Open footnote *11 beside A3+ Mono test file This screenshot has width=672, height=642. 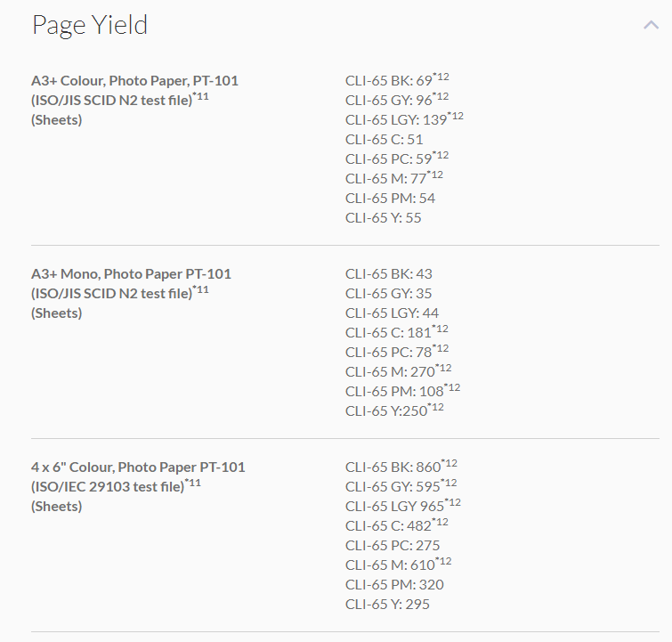(x=201, y=289)
